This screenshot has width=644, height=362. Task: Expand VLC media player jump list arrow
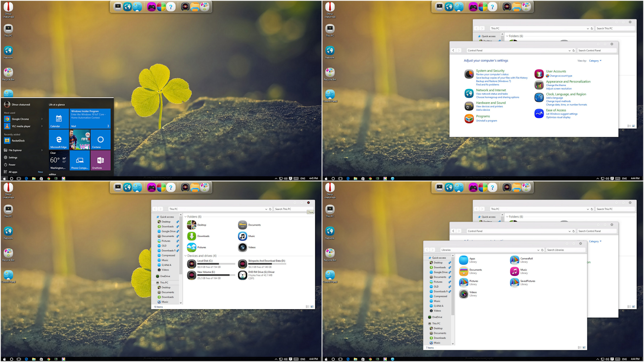42,126
